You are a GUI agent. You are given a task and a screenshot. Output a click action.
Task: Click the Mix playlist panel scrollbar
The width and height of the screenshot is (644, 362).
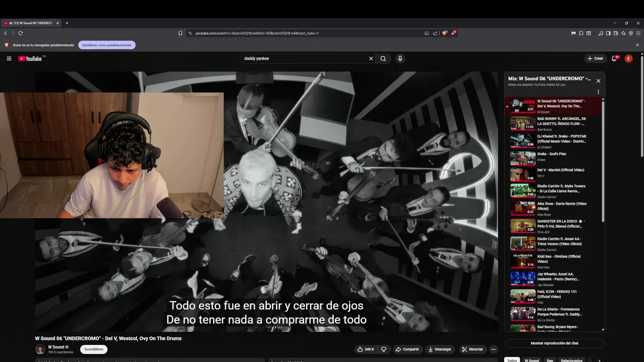pos(603,161)
